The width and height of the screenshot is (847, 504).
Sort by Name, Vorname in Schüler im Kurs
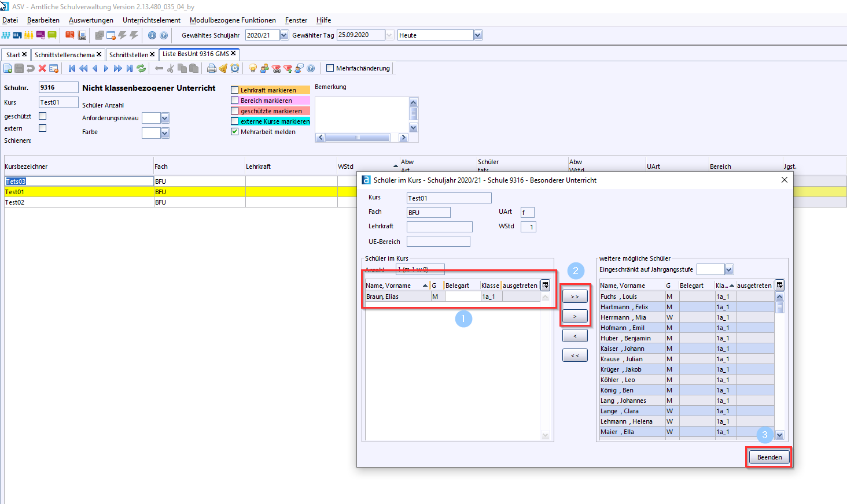pyautogui.click(x=397, y=286)
